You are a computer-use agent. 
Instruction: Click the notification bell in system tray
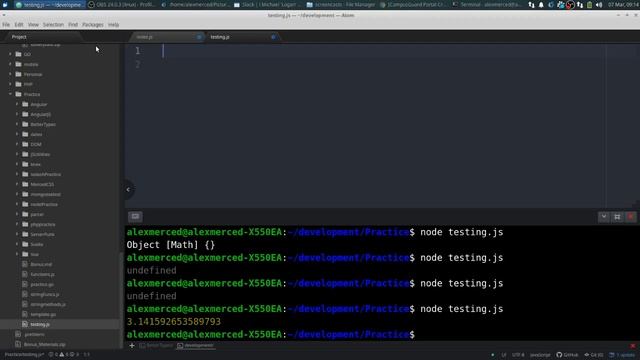point(541,5)
